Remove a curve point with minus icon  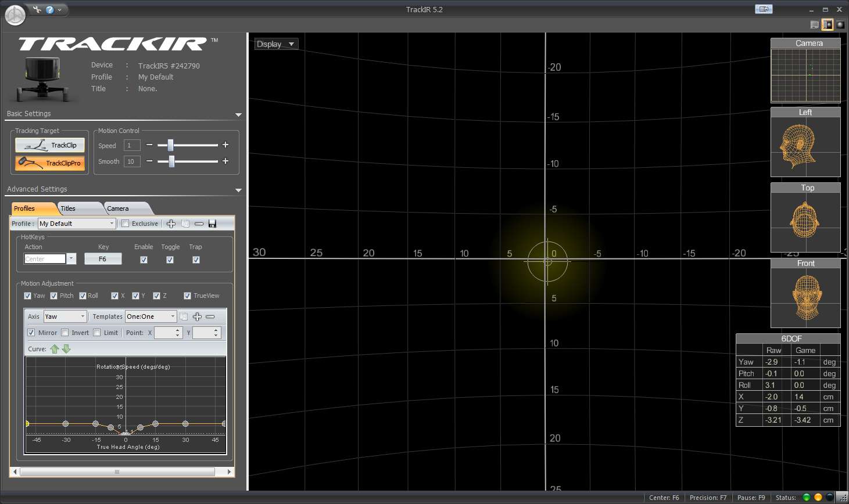click(210, 316)
